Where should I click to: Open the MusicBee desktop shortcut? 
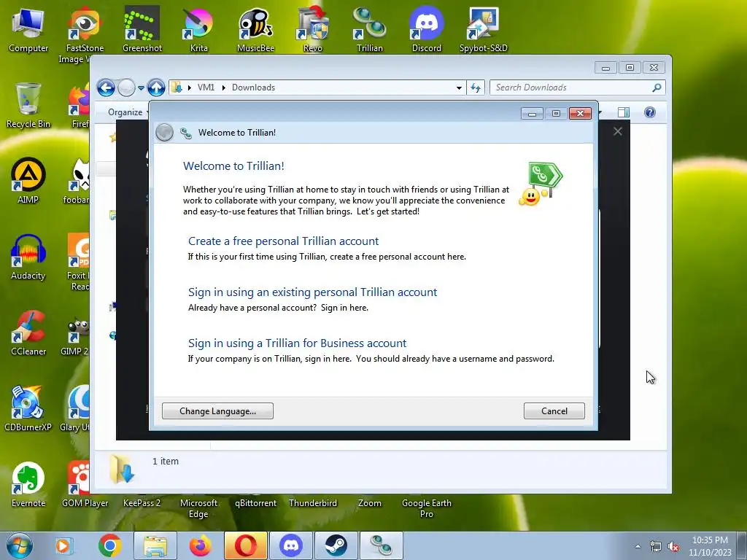pyautogui.click(x=256, y=30)
